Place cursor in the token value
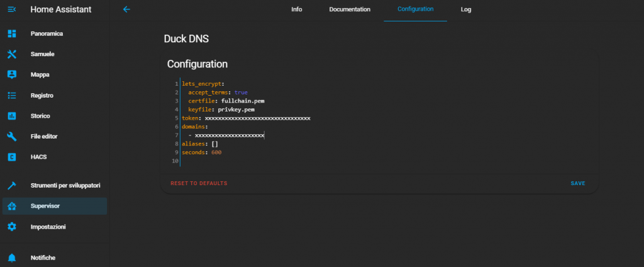 click(x=257, y=118)
